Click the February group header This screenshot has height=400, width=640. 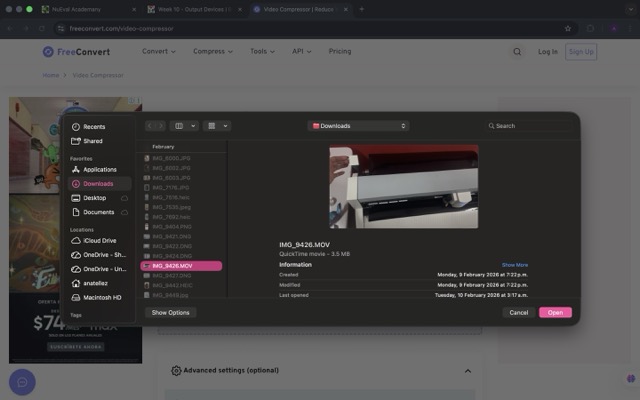(x=163, y=147)
